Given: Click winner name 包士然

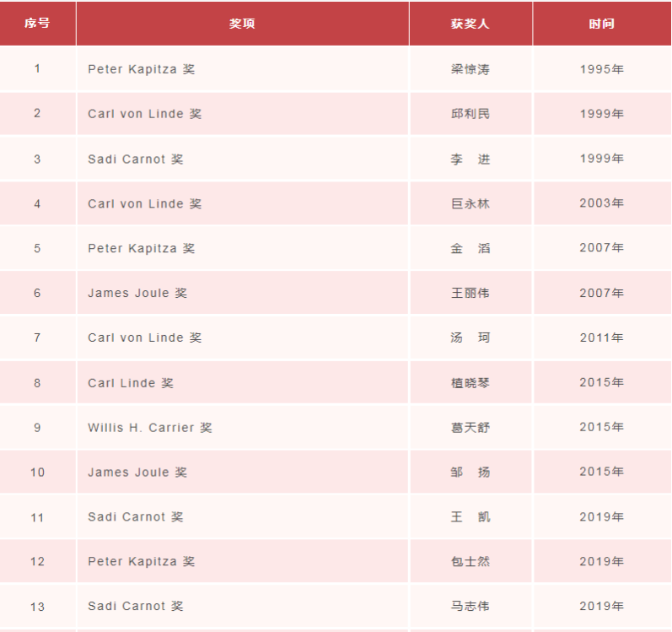Looking at the screenshot, I should pyautogui.click(x=470, y=561).
